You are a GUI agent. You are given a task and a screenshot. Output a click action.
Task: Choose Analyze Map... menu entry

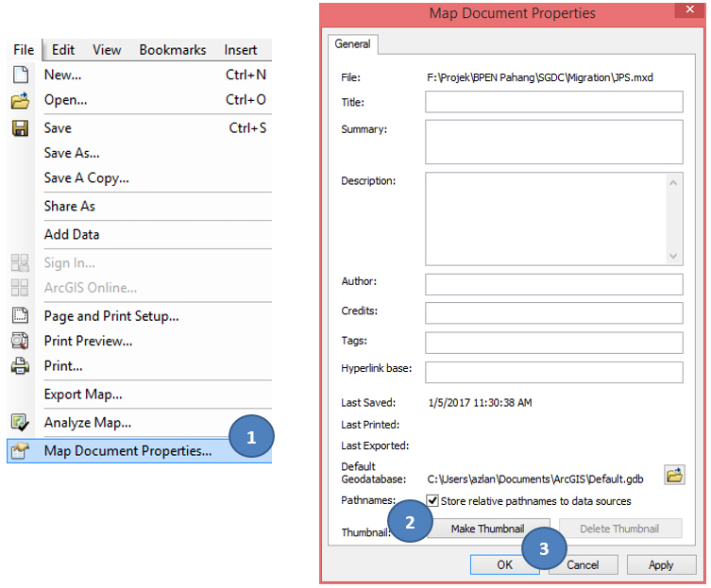[139, 423]
